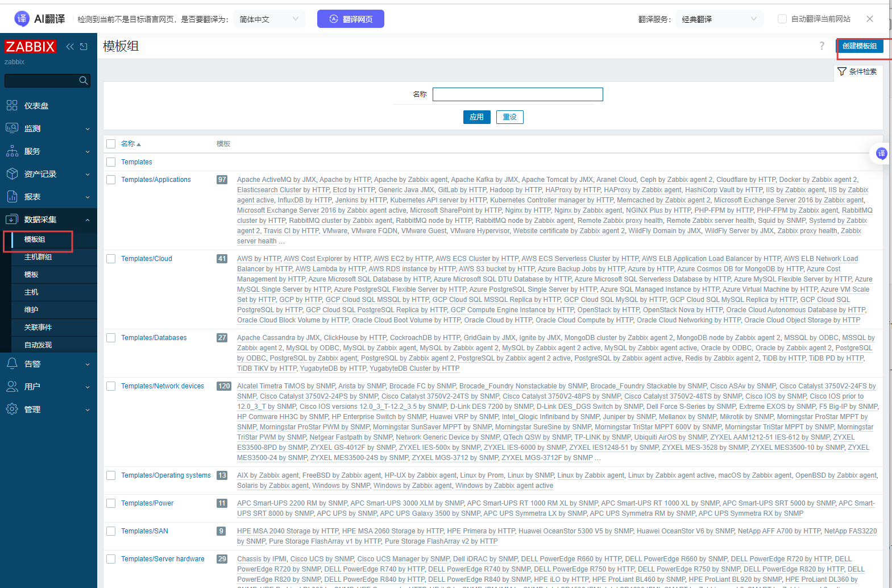Click the 资产记录 inventory icon

point(12,173)
